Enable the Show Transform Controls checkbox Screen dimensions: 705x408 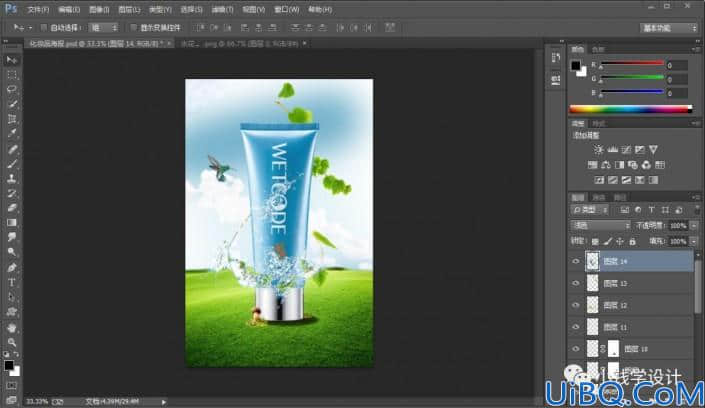(x=133, y=27)
